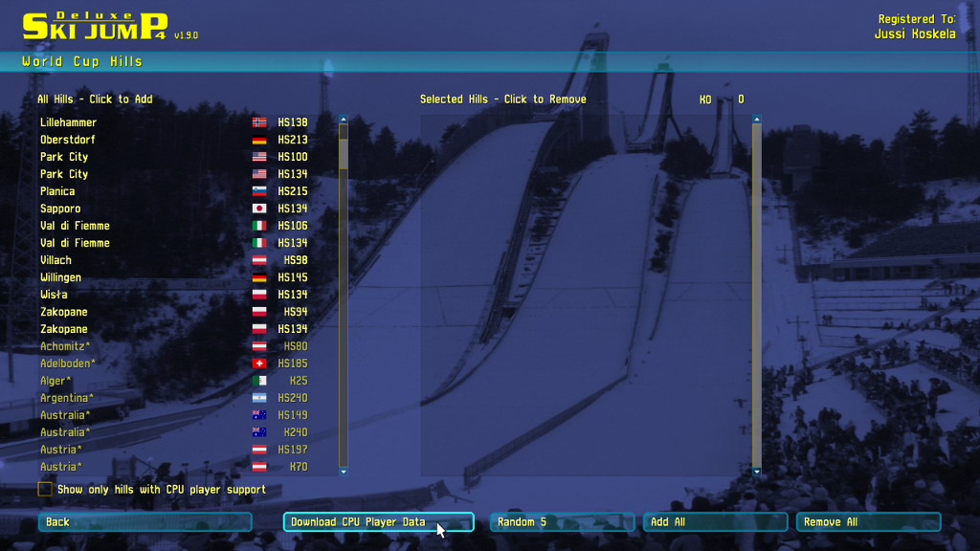Click the Austrian flag beside Achomitz*
The image size is (980, 551).
pyautogui.click(x=259, y=346)
